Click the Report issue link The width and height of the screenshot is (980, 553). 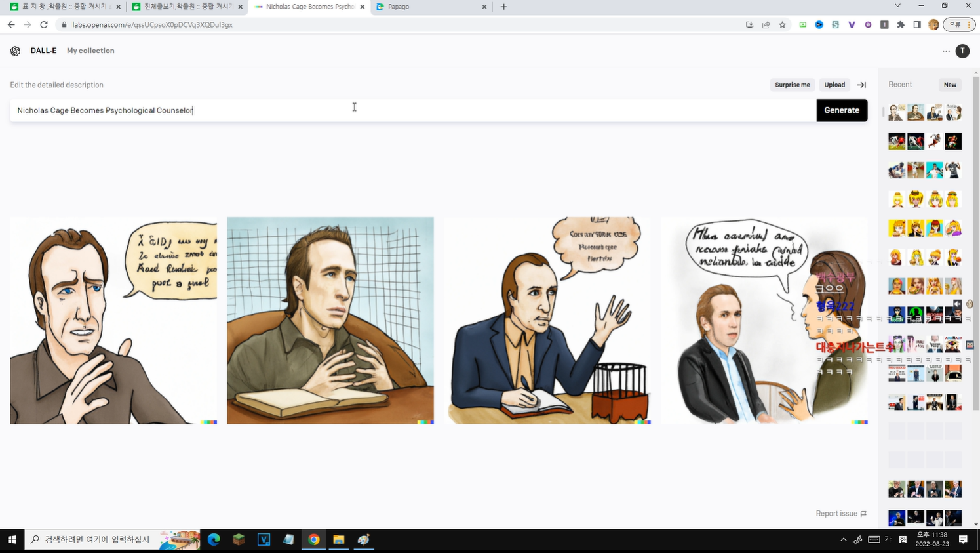pos(841,514)
